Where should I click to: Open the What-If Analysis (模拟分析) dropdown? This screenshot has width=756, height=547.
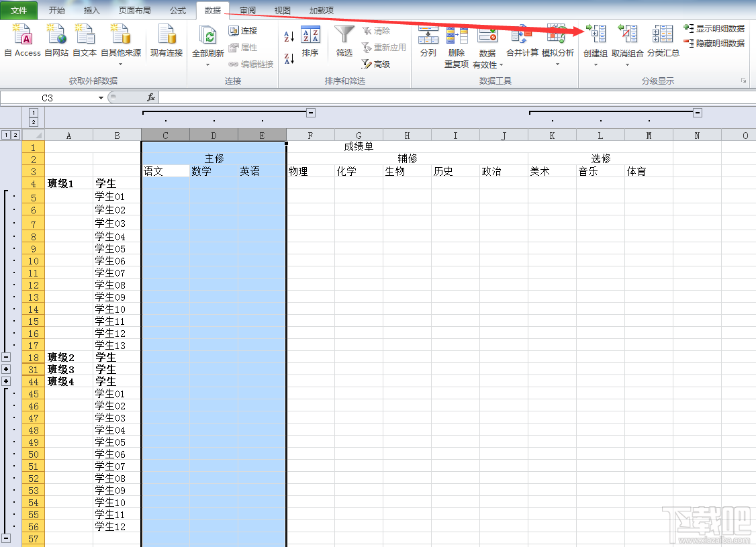[x=557, y=64]
